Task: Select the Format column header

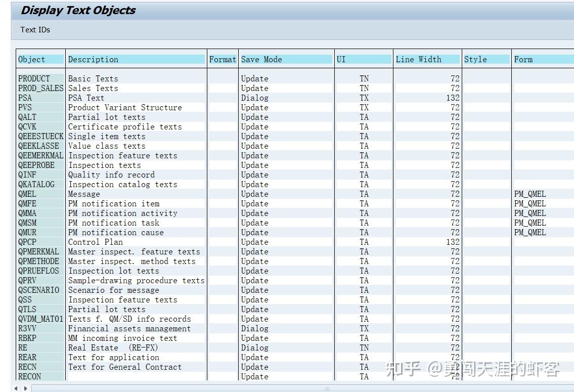Action: click(223, 59)
